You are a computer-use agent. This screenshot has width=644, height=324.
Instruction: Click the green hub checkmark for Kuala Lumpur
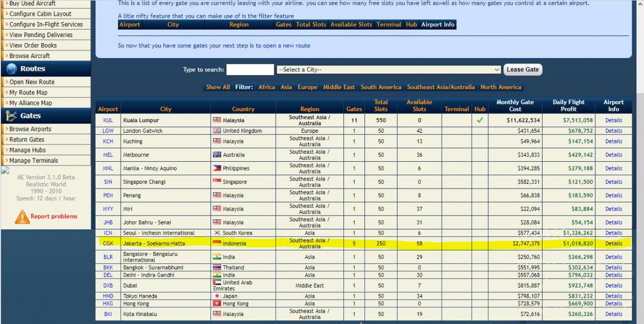pyautogui.click(x=480, y=120)
